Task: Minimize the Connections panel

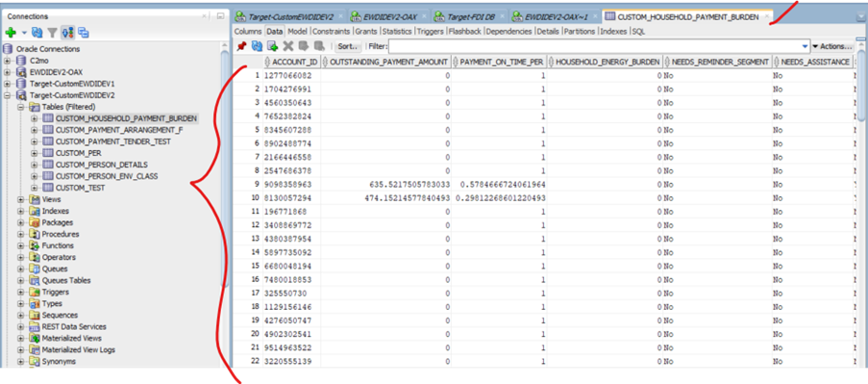Action: [220, 16]
